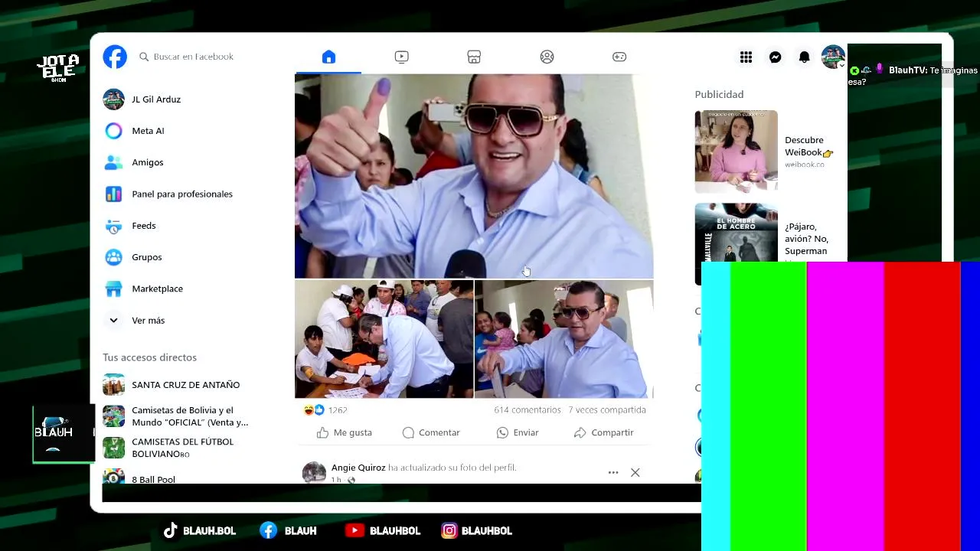Click the Jota Ele Show logo
Viewport: 980px width, 551px height.
[58, 68]
